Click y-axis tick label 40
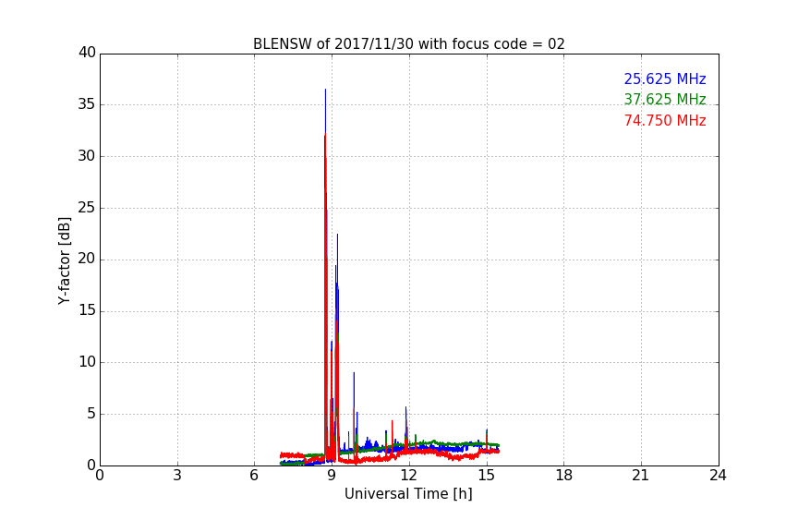Image resolution: width=798 pixels, height=532 pixels. (x=87, y=53)
